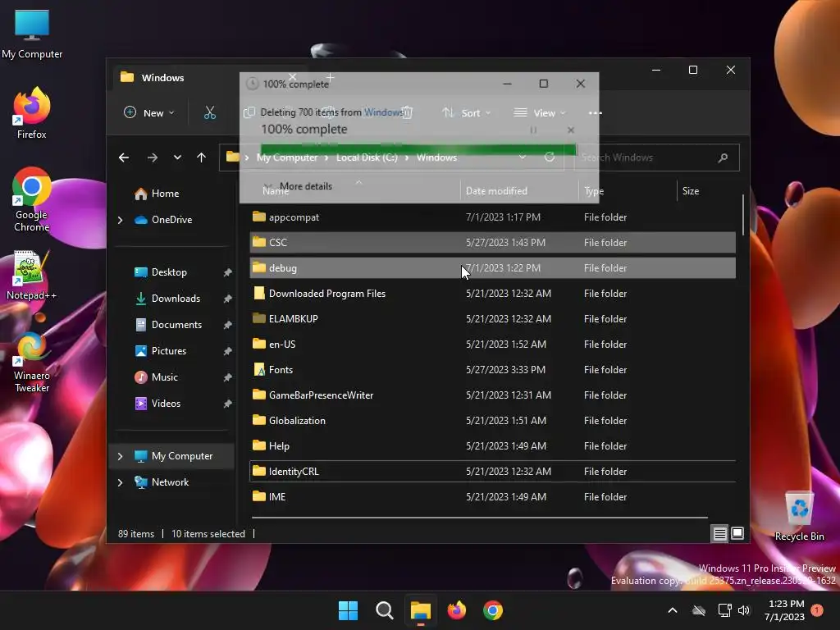Go up one folder level arrow
The image size is (840, 630).
[202, 157]
